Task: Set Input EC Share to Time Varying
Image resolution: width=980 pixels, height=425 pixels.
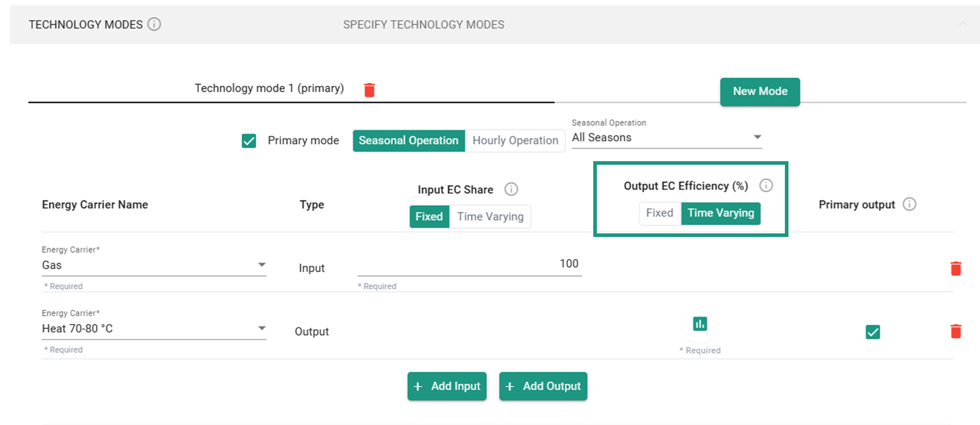Action: tap(490, 217)
